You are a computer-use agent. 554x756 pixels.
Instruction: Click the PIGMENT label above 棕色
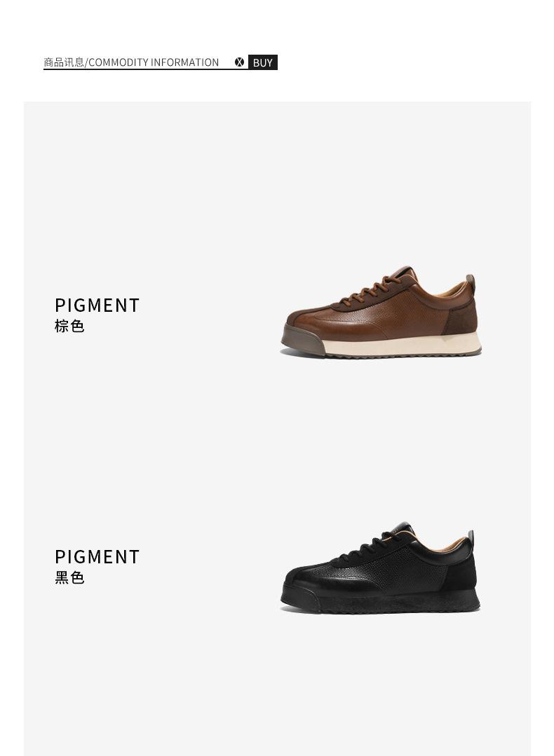point(97,305)
